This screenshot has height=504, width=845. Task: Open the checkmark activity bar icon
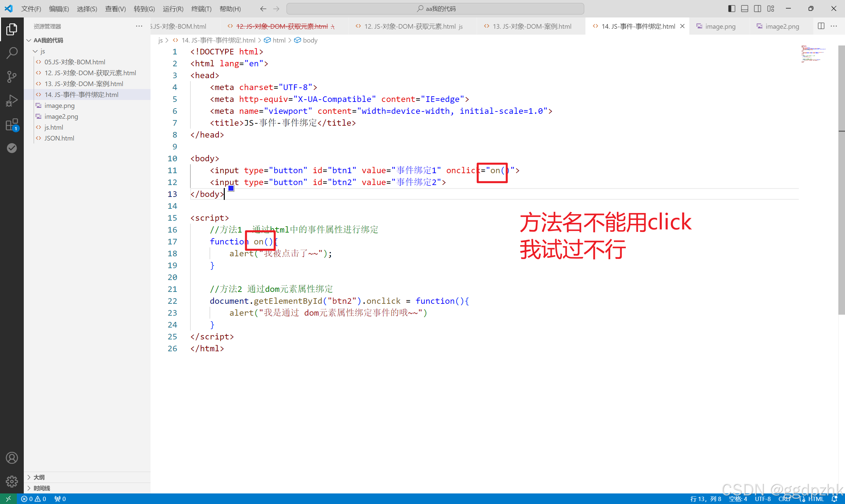12,148
